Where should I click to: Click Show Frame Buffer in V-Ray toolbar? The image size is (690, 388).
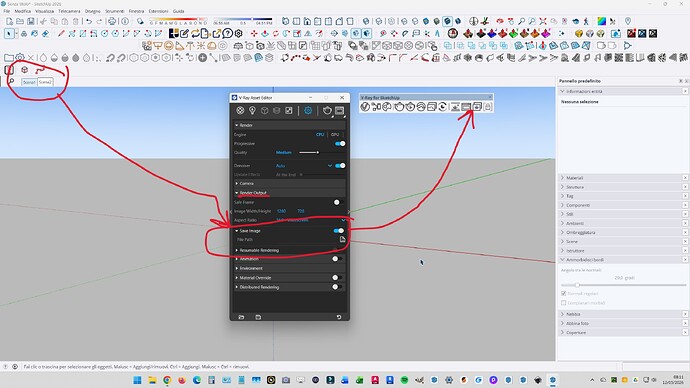pos(466,106)
